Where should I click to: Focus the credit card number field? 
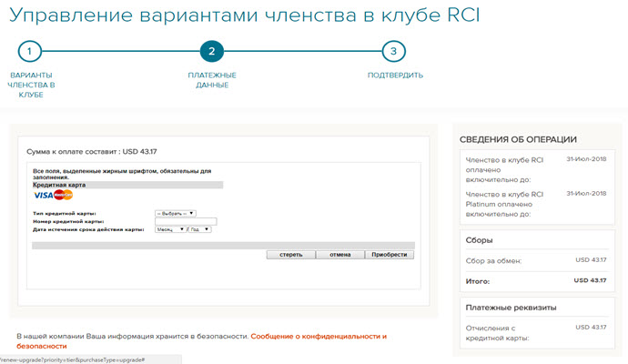[186, 221]
